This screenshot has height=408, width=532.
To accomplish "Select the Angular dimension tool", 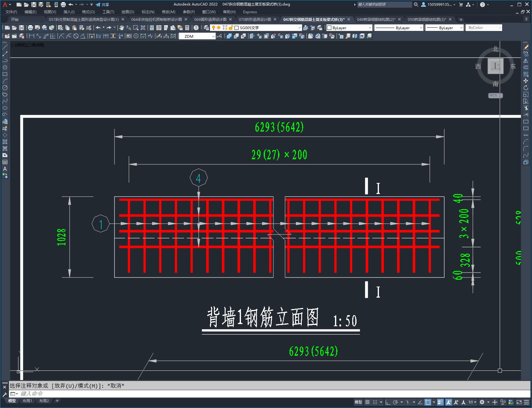I will [83, 36].
